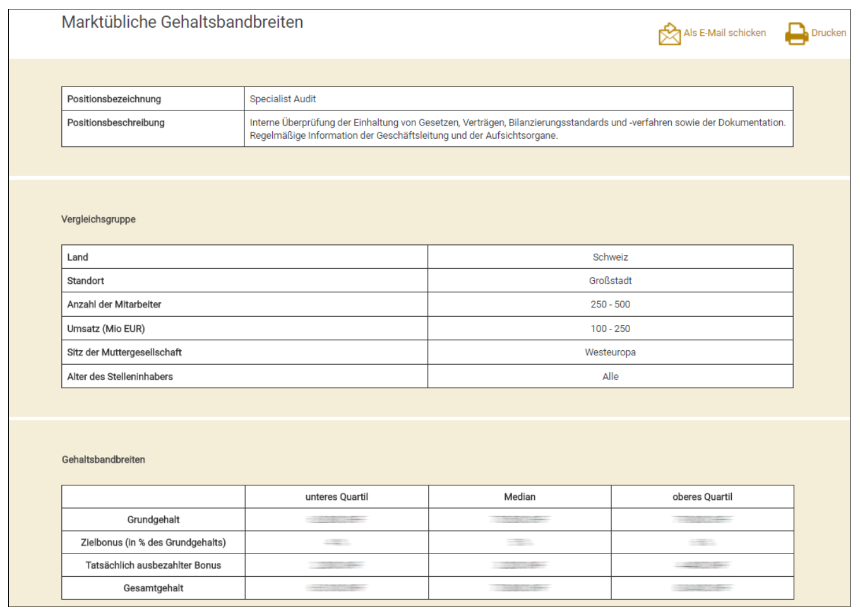Click the 'Positionsbezeichnung' label cell
860x616 pixels.
pos(153,99)
